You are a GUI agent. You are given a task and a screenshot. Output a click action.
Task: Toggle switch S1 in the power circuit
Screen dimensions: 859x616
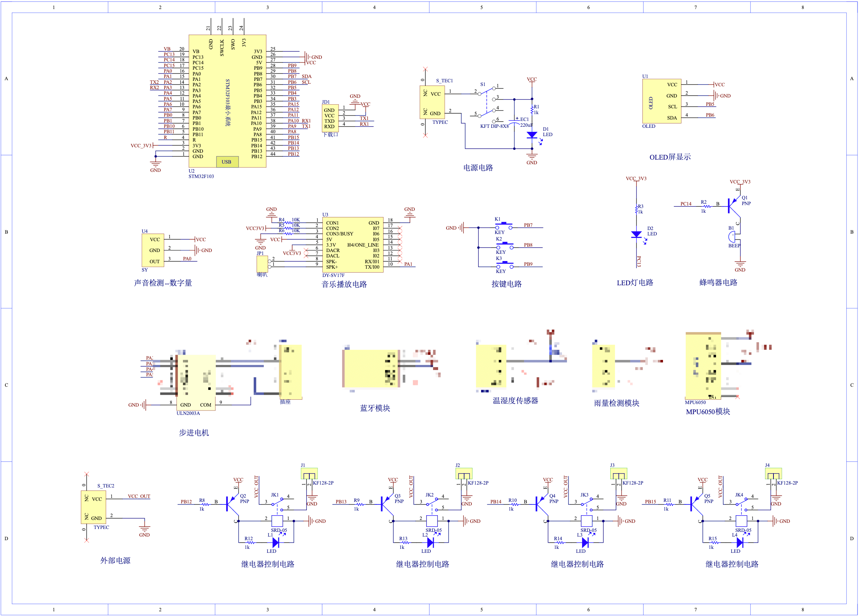click(x=486, y=92)
